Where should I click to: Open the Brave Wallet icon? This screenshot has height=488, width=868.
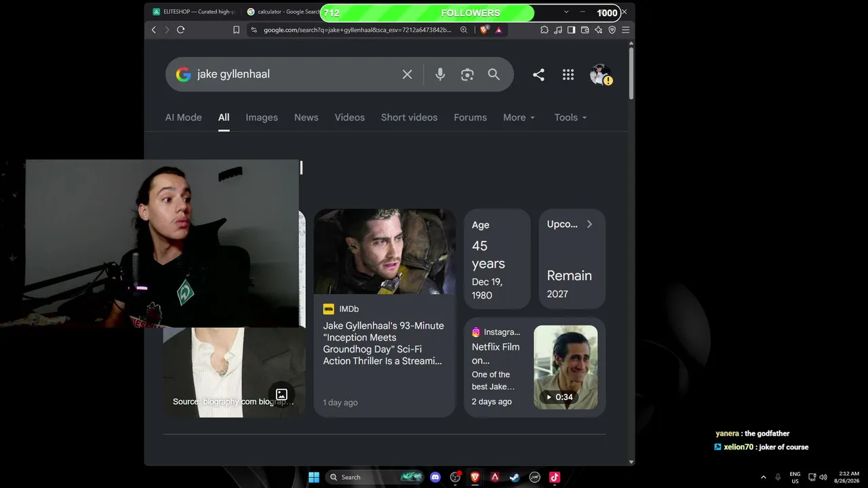(585, 30)
